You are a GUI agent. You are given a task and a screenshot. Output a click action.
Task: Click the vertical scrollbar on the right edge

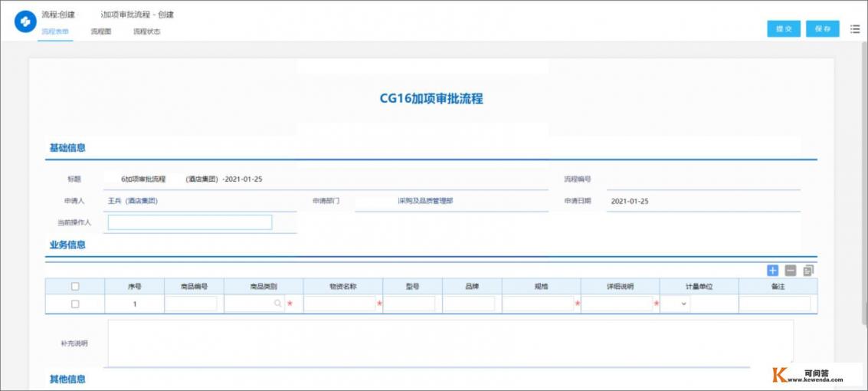[865, 182]
